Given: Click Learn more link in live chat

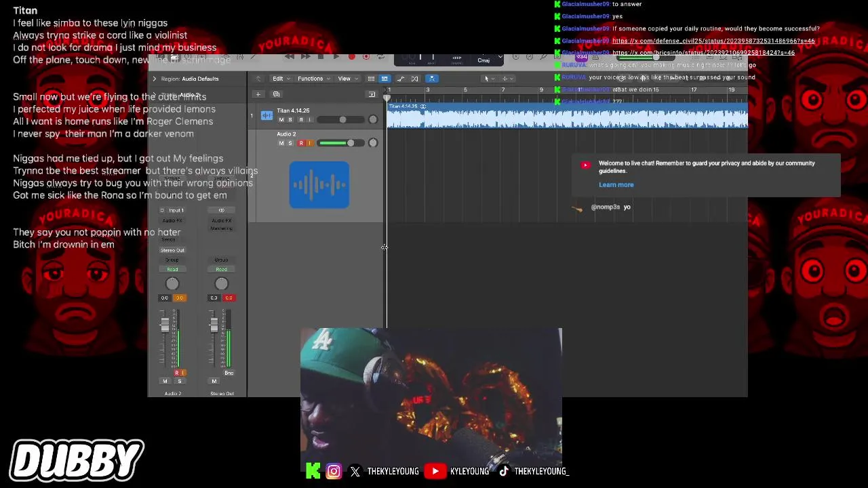Looking at the screenshot, I should click(x=616, y=185).
